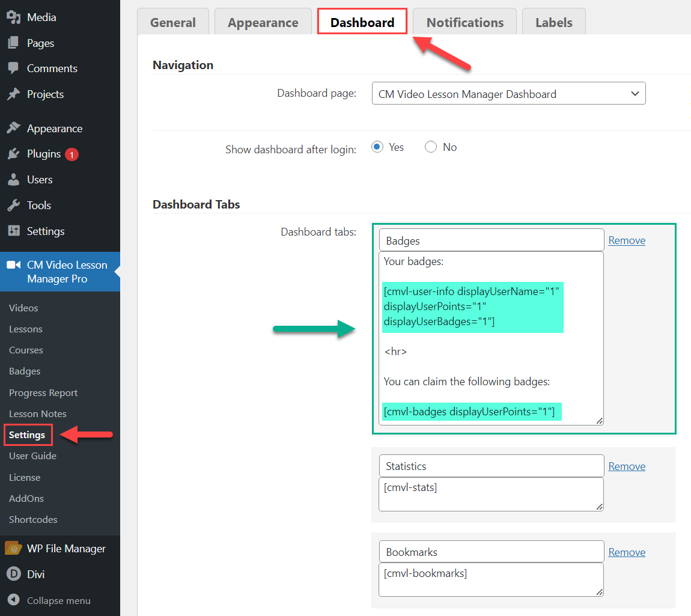Screen dimensions: 691x616
Task: Open plugin Settings submenu item
Action: point(27,435)
